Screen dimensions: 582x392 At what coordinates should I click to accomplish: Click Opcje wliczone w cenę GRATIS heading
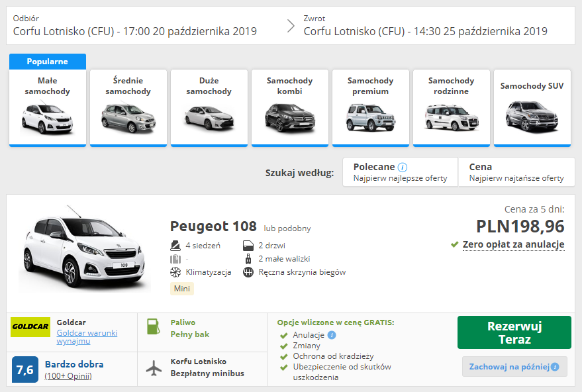pyautogui.click(x=336, y=322)
